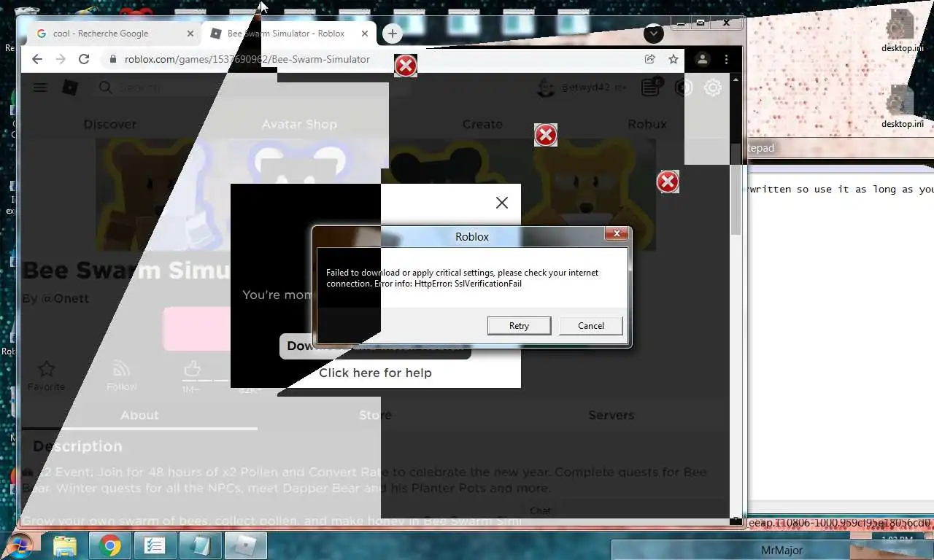934x560 pixels.
Task: Close the Roblox error dialog window
Action: pyautogui.click(x=617, y=234)
